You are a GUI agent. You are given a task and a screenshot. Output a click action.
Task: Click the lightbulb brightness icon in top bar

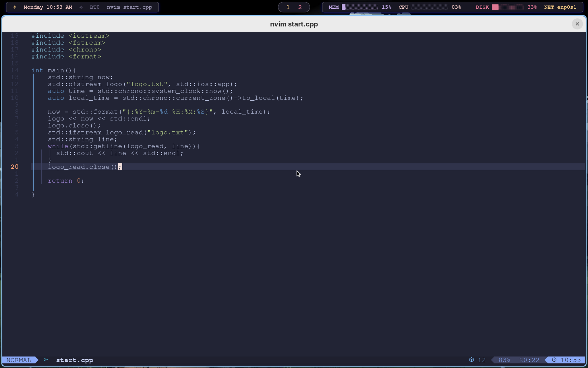[81, 7]
